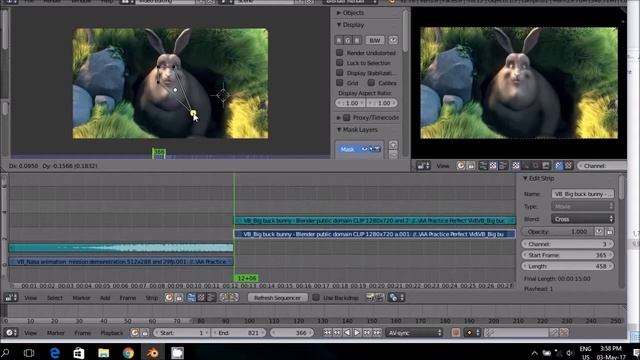This screenshot has width=640, height=360.
Task: Click the strip Name input field
Action: 582,194
